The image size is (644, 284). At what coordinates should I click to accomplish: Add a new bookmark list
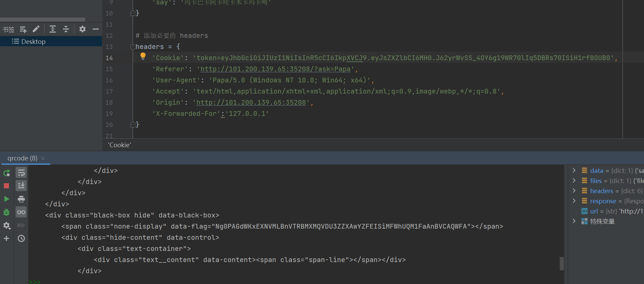[23, 29]
